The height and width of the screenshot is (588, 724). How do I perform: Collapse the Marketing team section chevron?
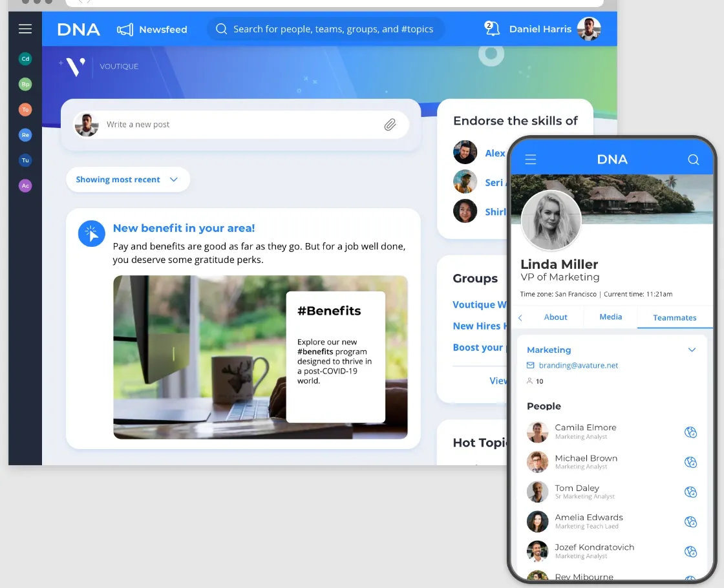692,350
